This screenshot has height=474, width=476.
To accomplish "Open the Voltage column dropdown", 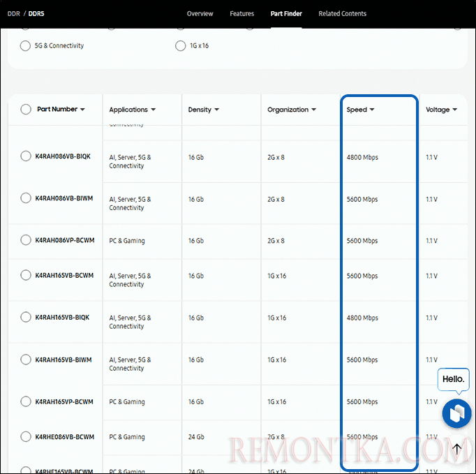I will tap(441, 110).
